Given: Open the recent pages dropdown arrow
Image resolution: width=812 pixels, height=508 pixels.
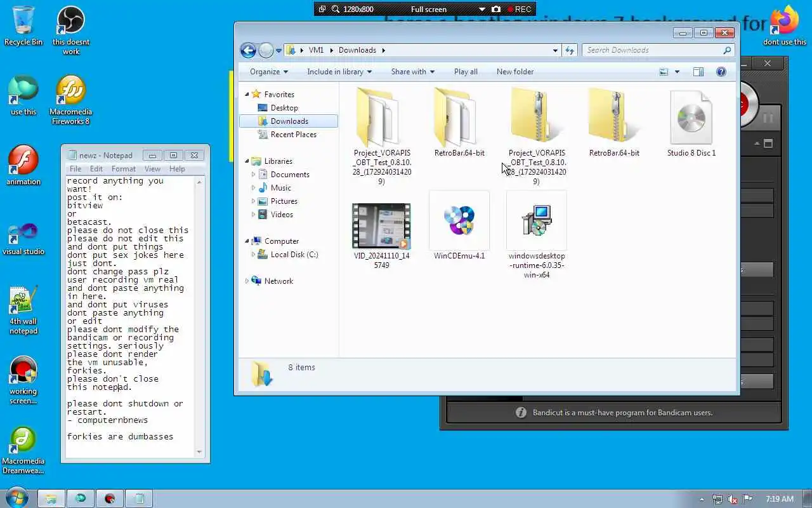Looking at the screenshot, I should click(278, 51).
